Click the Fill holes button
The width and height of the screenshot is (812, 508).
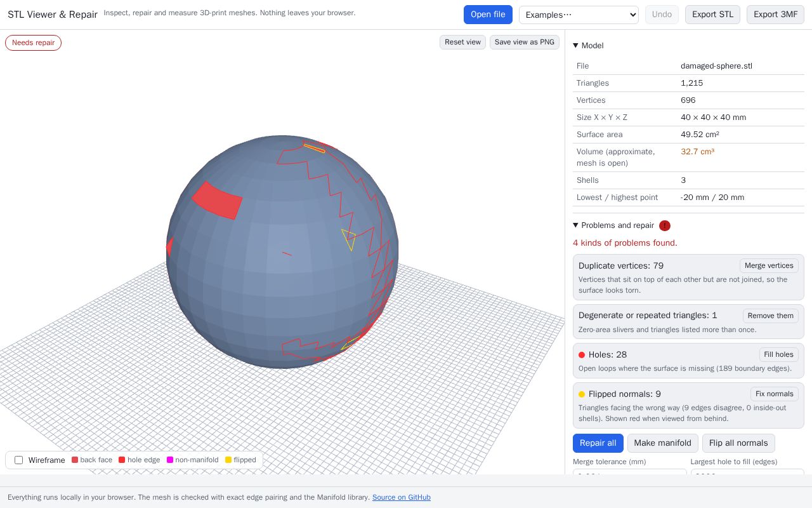coord(779,355)
